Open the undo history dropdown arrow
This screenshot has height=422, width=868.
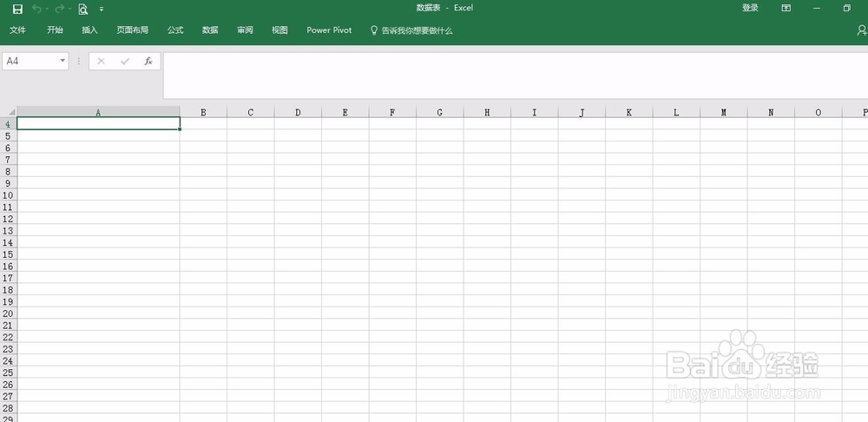(x=47, y=9)
